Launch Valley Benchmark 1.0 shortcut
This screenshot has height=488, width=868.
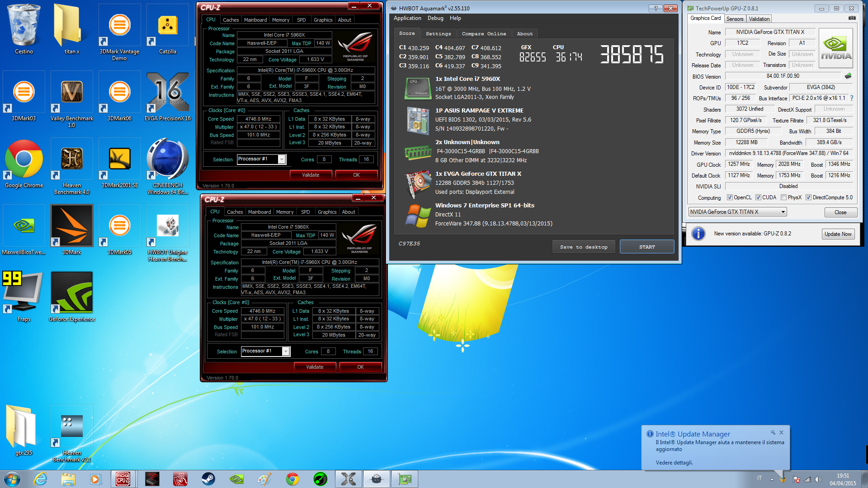click(71, 99)
